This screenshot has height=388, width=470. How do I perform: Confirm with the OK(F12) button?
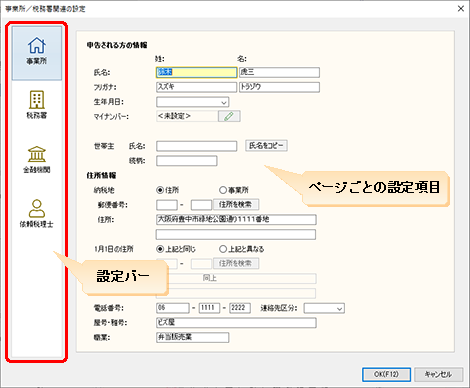point(386,374)
